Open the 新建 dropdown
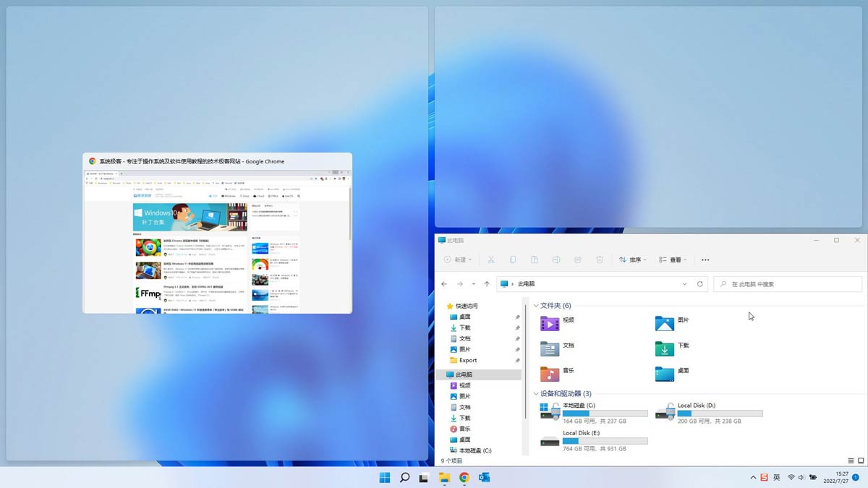The width and height of the screenshot is (868, 488). [458, 260]
